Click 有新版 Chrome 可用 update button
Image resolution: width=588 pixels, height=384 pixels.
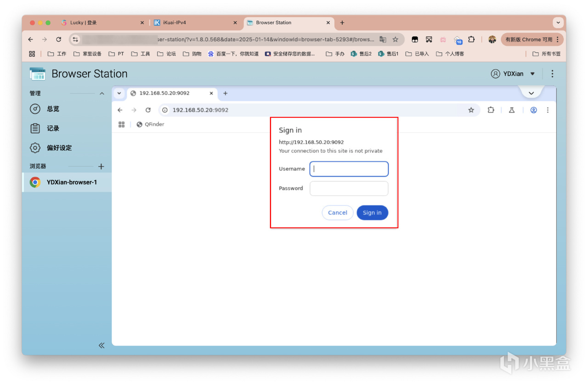(532, 39)
